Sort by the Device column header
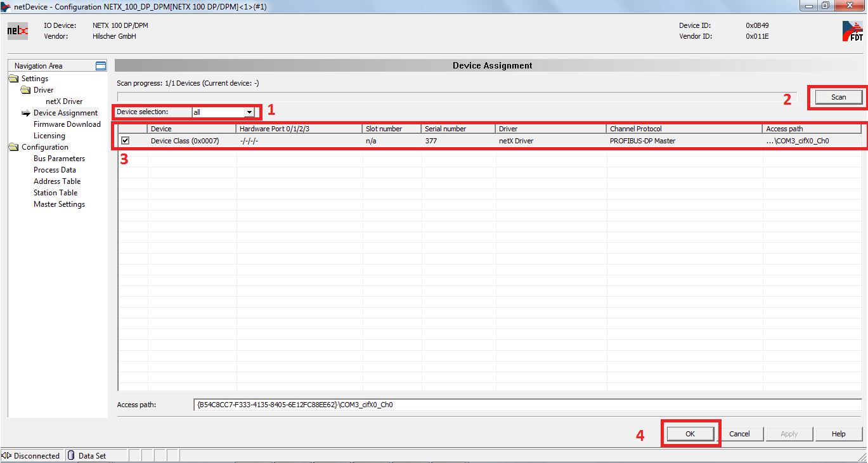Image resolution: width=868 pixels, height=463 pixels. [192, 129]
